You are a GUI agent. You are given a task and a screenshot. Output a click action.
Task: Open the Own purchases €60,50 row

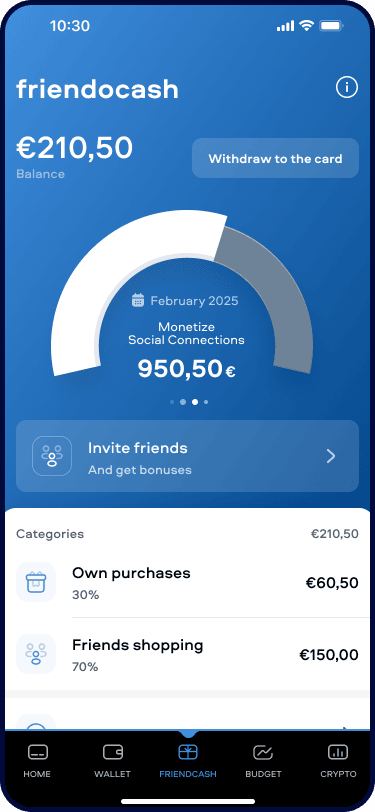pyautogui.click(x=188, y=582)
